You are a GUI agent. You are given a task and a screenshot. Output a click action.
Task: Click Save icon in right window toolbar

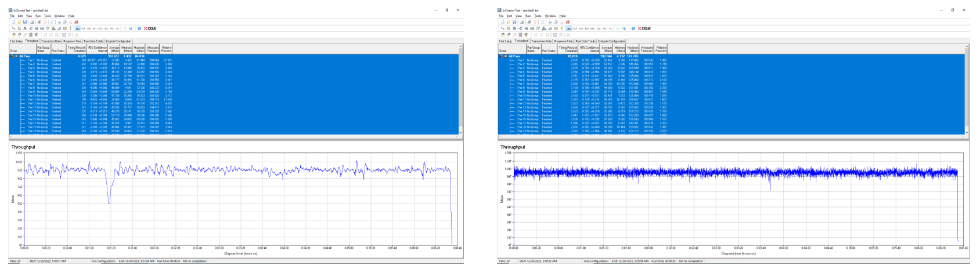(x=514, y=22)
